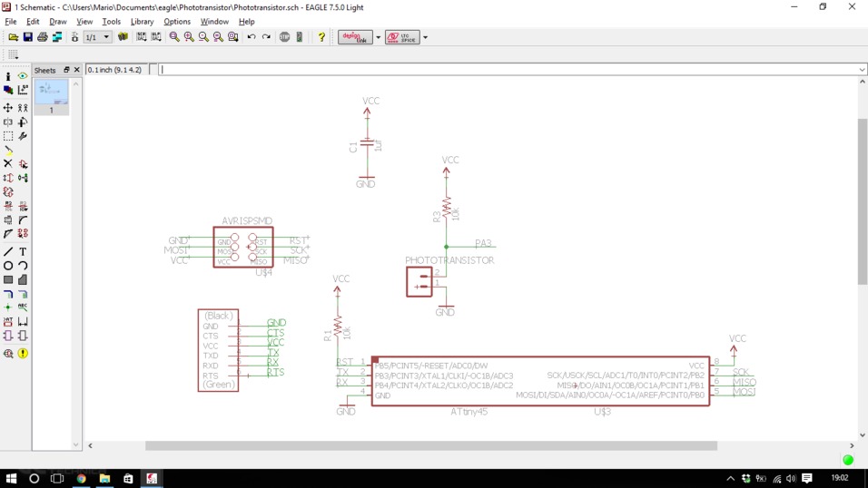Select the Mirror tool
The height and width of the screenshot is (488, 868).
coord(8,122)
